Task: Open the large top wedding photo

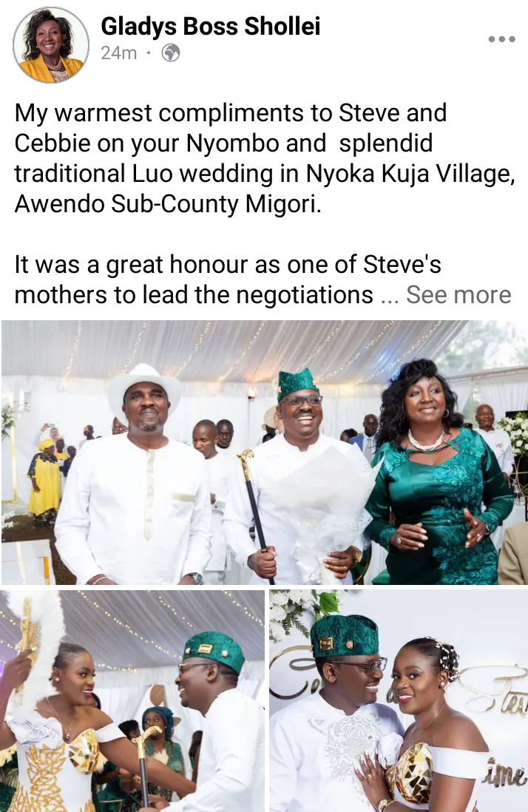Action: click(264, 453)
